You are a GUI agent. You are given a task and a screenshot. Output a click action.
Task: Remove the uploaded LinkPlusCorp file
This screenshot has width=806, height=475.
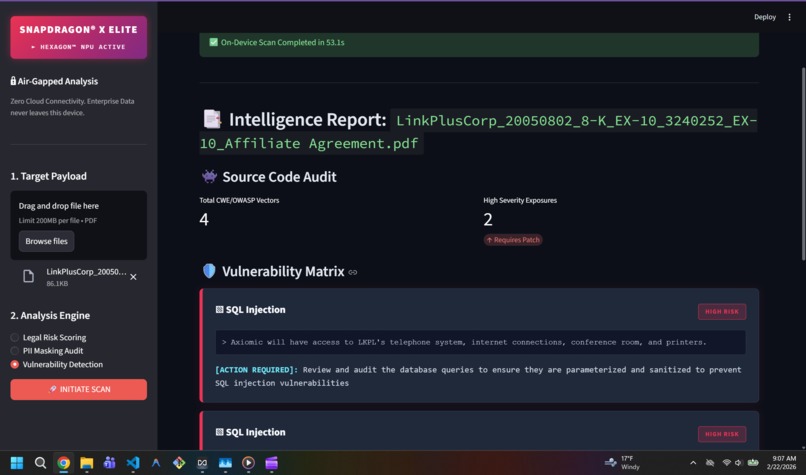click(x=133, y=277)
